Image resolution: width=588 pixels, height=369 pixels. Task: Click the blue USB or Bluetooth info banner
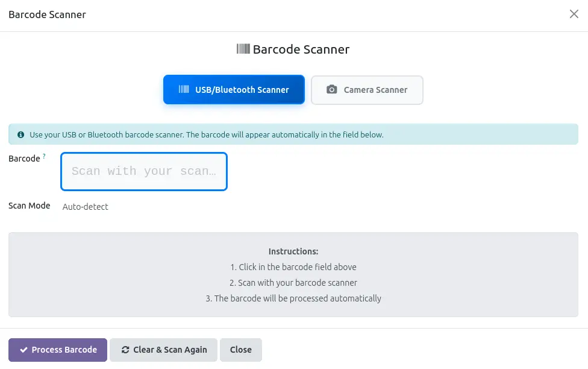(293, 134)
